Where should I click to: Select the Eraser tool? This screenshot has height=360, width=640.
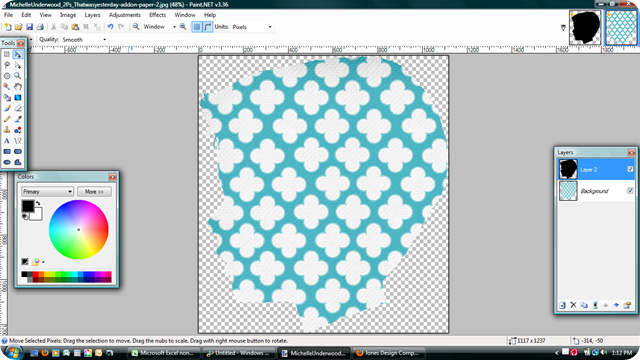(18, 108)
